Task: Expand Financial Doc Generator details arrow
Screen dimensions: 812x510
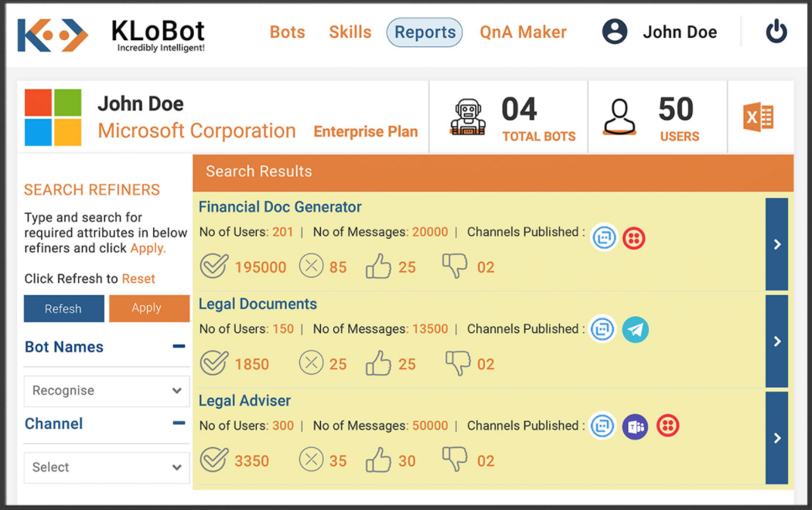Action: (776, 244)
